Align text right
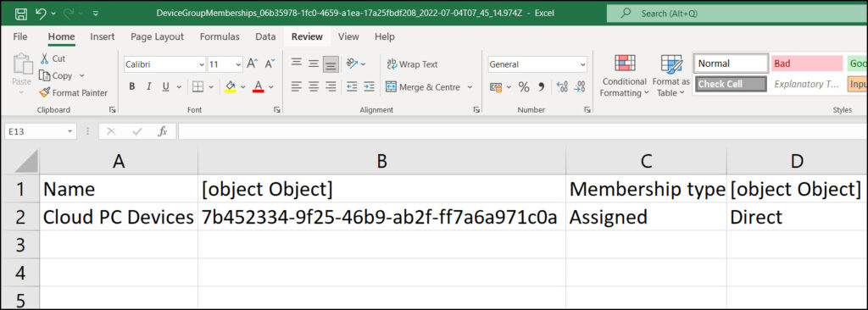This screenshot has width=868, height=310. click(x=331, y=87)
